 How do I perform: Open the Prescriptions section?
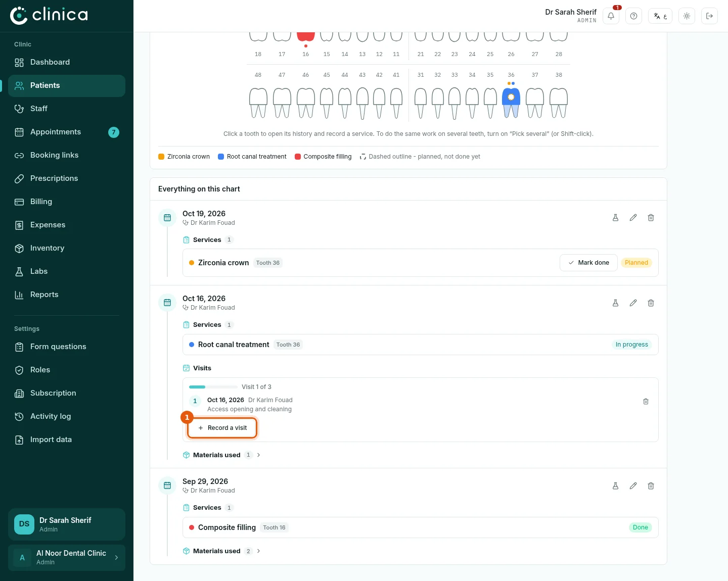point(67,179)
